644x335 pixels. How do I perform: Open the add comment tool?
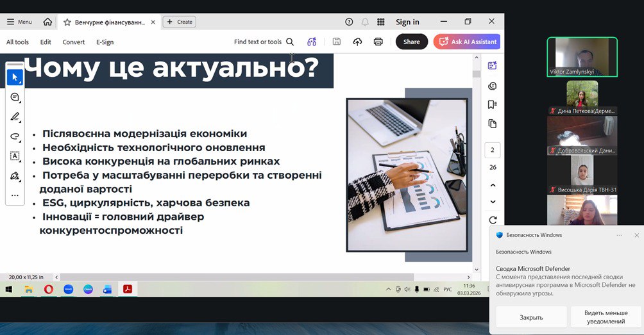15,97
